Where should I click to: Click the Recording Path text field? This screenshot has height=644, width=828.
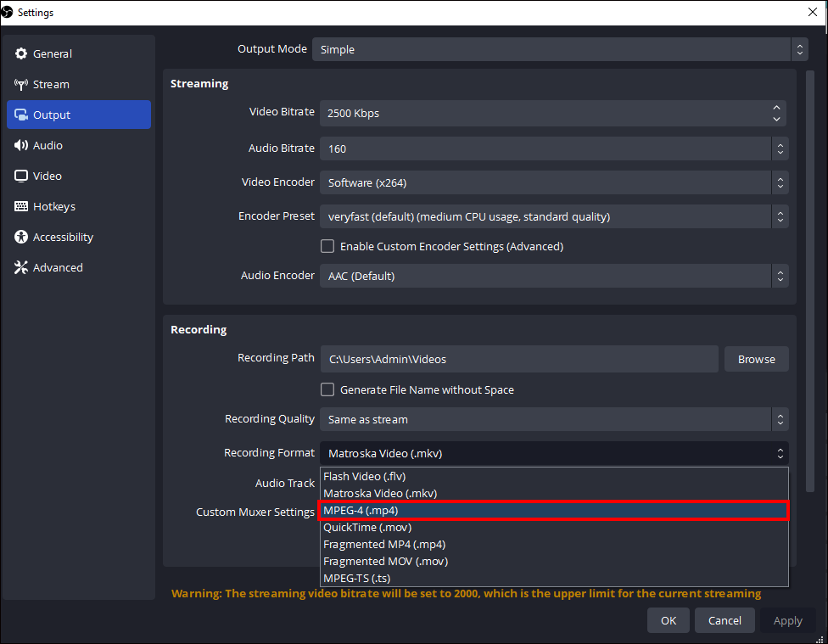[519, 359]
